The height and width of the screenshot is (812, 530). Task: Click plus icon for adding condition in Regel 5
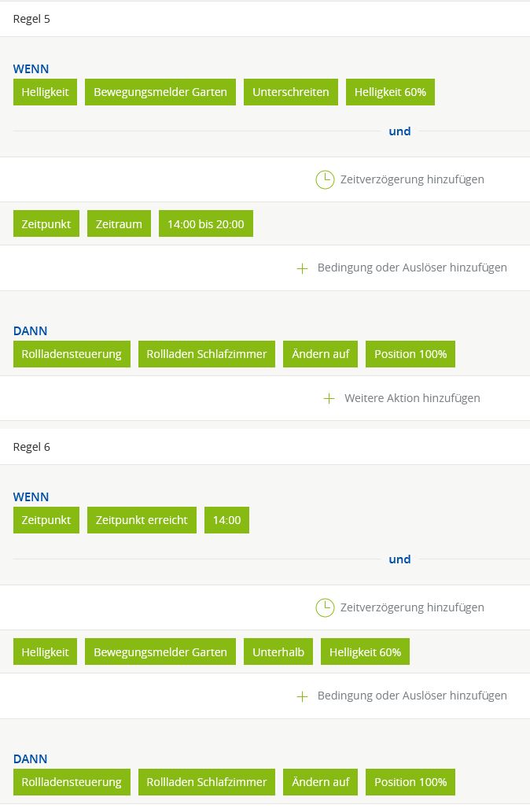302,268
